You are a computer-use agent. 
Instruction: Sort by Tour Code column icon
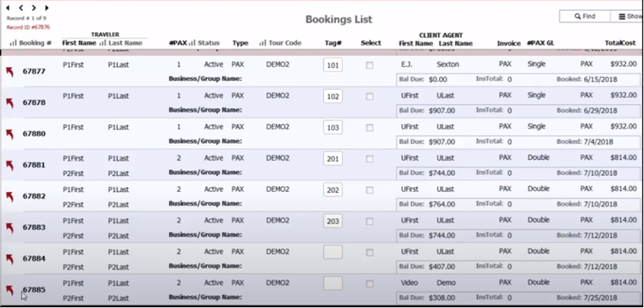tap(263, 43)
